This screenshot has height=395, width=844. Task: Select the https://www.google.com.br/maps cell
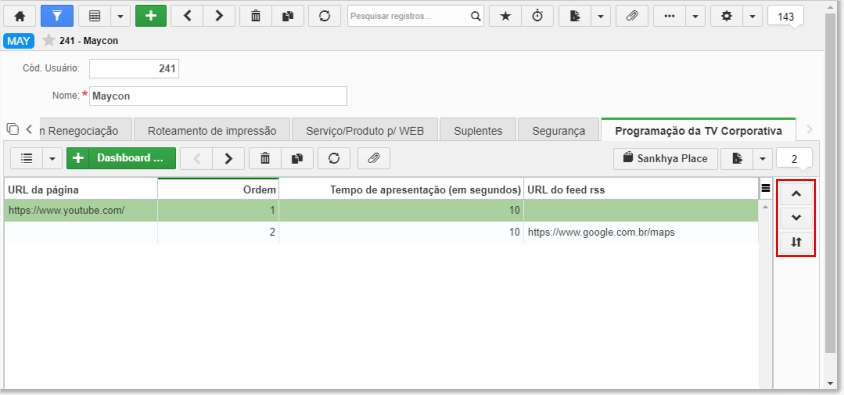click(x=641, y=232)
